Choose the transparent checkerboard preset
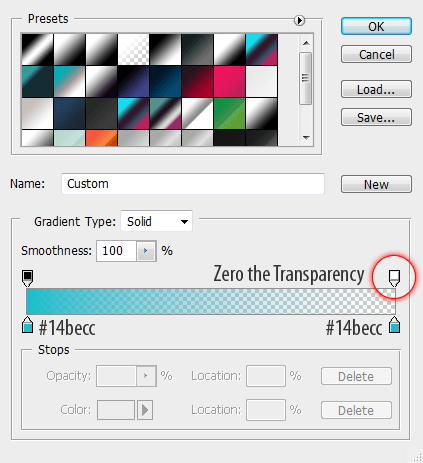Viewport: 423px width, 463px height. 133,49
